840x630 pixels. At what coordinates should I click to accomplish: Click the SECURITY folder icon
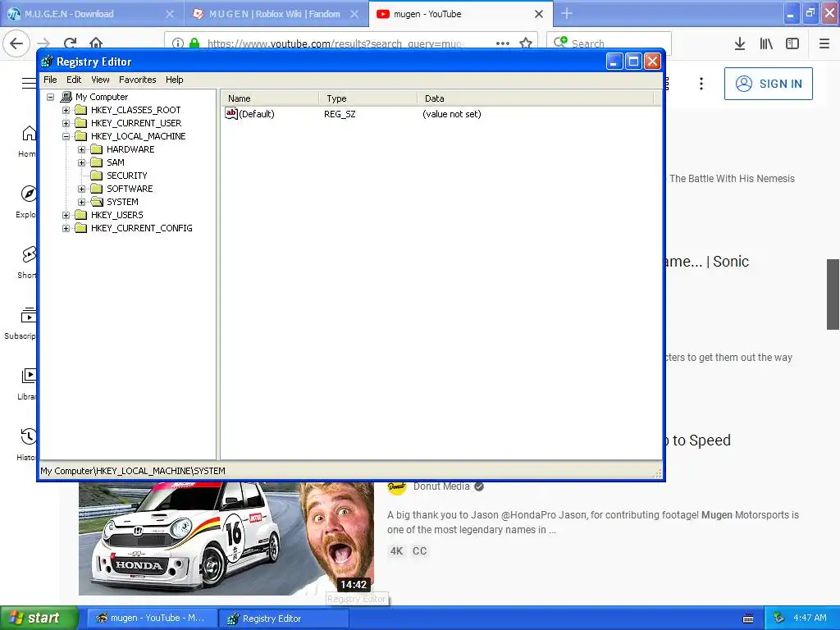click(x=97, y=176)
